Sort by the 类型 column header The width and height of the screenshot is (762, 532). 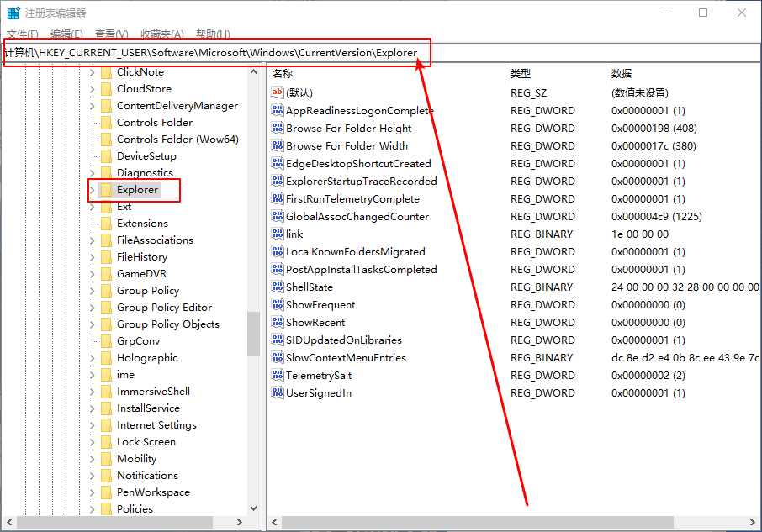click(521, 74)
